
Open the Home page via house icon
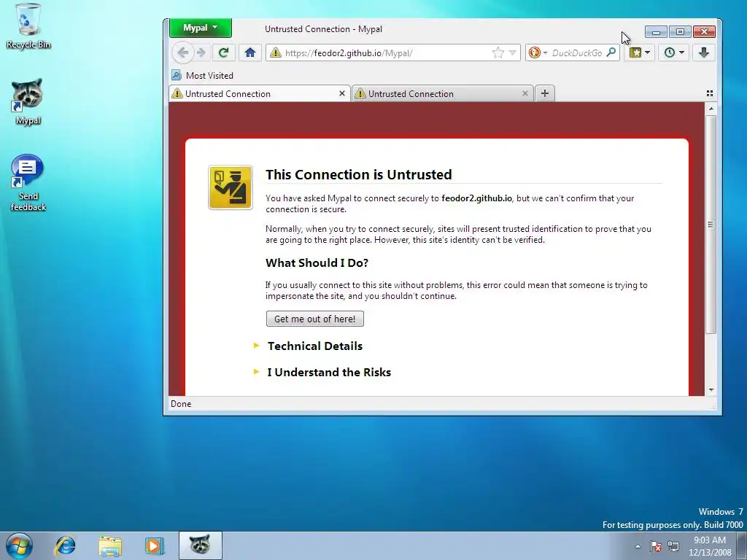click(249, 52)
